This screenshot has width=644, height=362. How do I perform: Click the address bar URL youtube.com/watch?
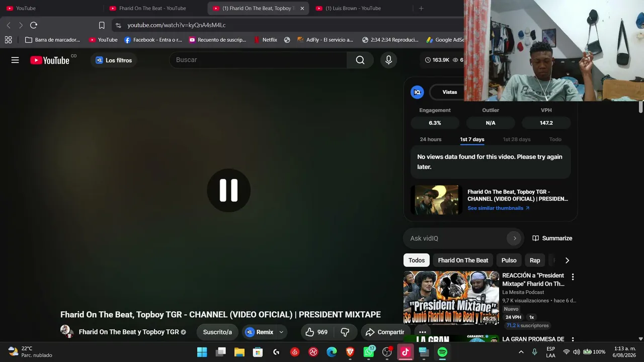click(x=177, y=25)
